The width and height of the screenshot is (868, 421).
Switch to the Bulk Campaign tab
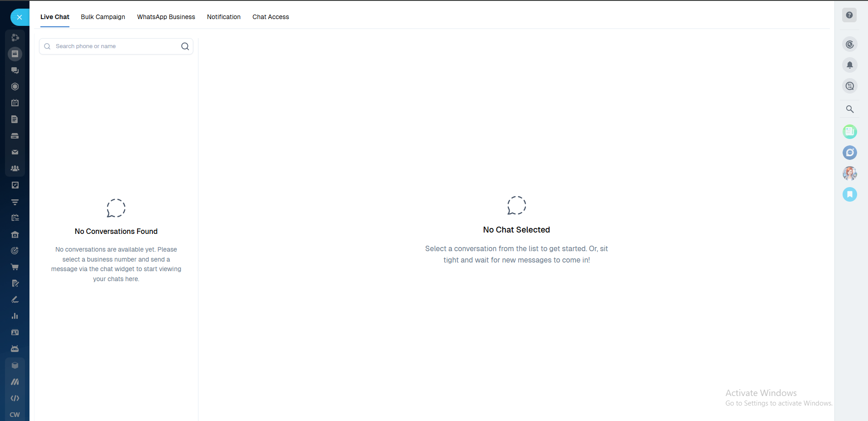103,17
